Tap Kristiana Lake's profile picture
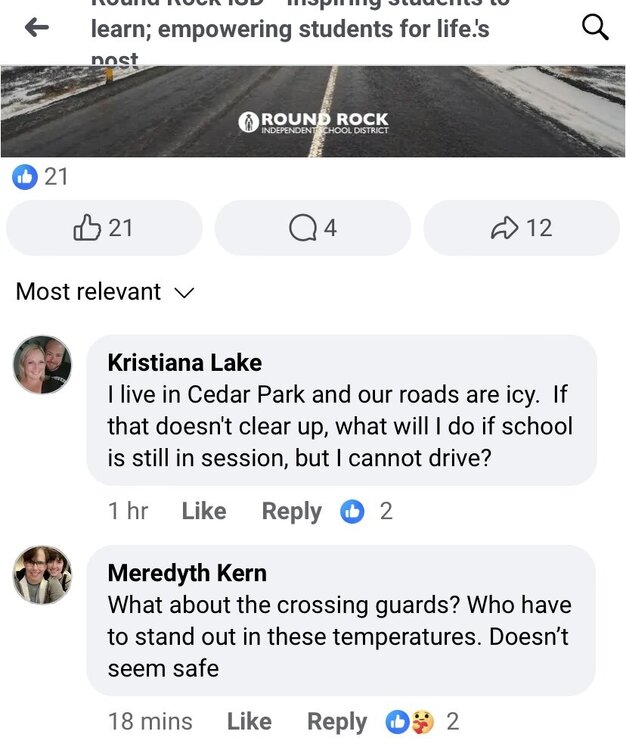This screenshot has height=750, width=626. 42,365
